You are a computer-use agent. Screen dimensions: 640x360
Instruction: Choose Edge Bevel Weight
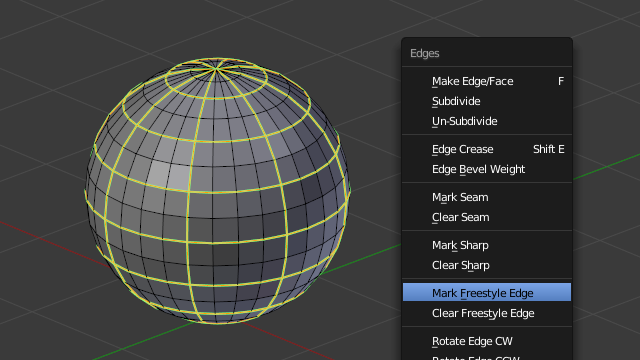coord(487,169)
